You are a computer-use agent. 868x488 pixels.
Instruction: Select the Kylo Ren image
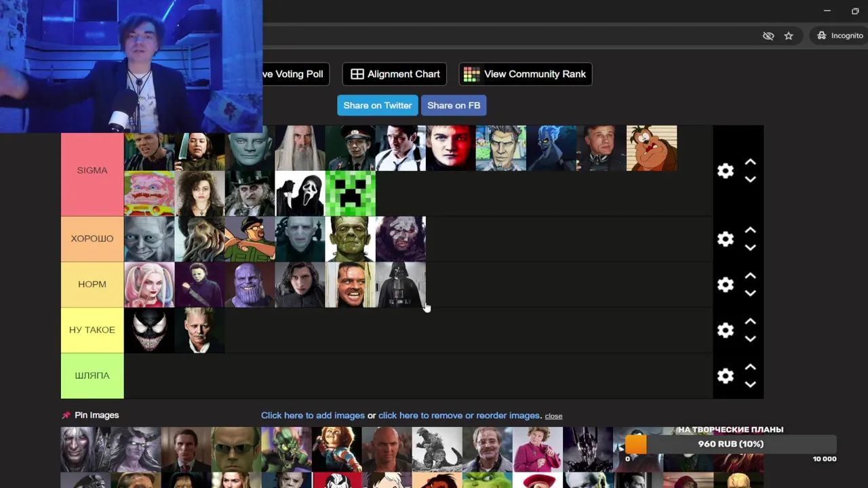point(300,285)
